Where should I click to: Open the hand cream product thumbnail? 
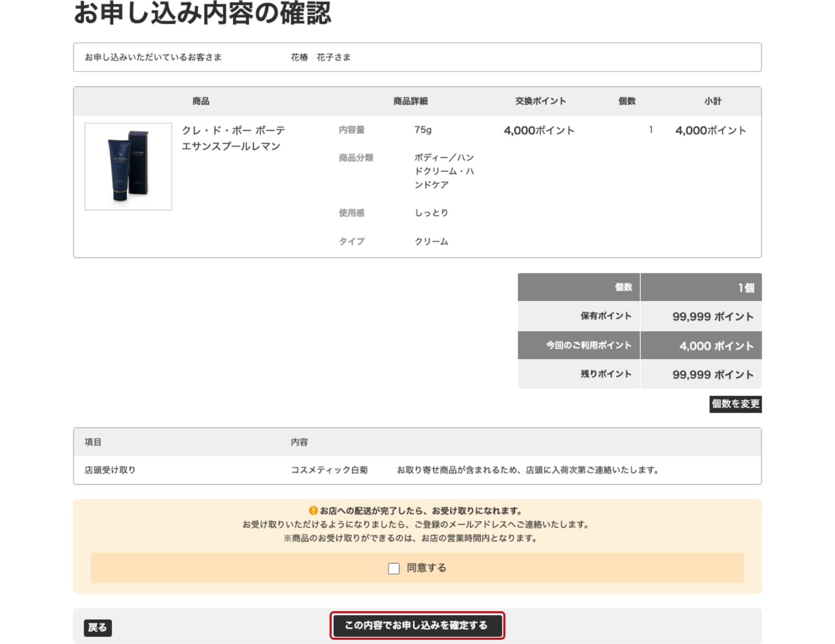(x=128, y=167)
